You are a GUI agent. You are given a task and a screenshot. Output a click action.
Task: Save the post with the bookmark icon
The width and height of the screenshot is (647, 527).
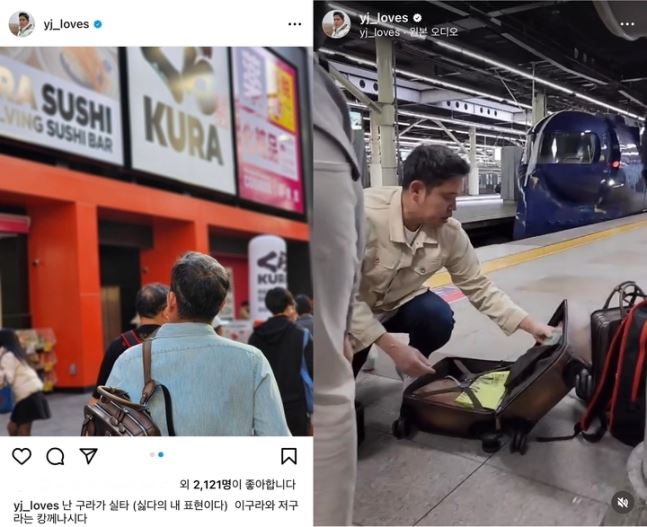pyautogui.click(x=289, y=456)
